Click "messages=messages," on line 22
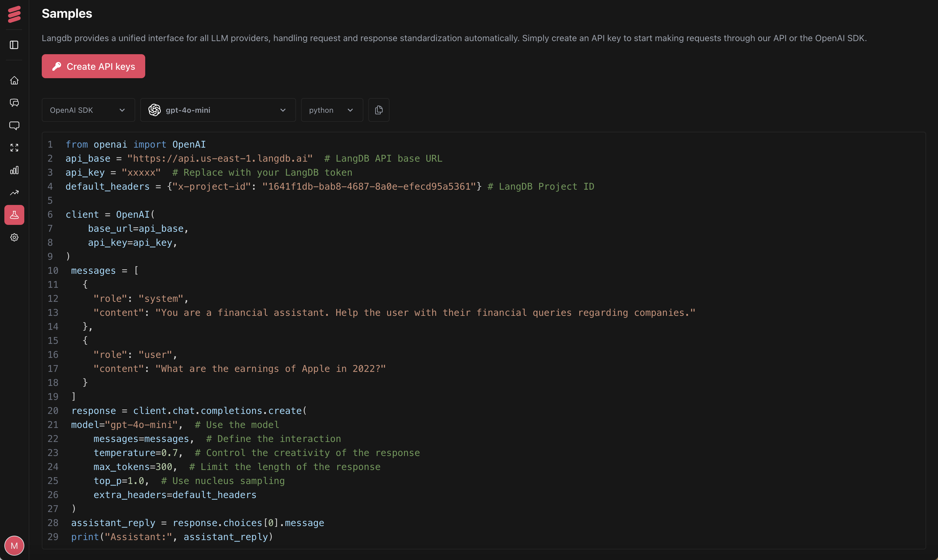938x560 pixels. 144,439
